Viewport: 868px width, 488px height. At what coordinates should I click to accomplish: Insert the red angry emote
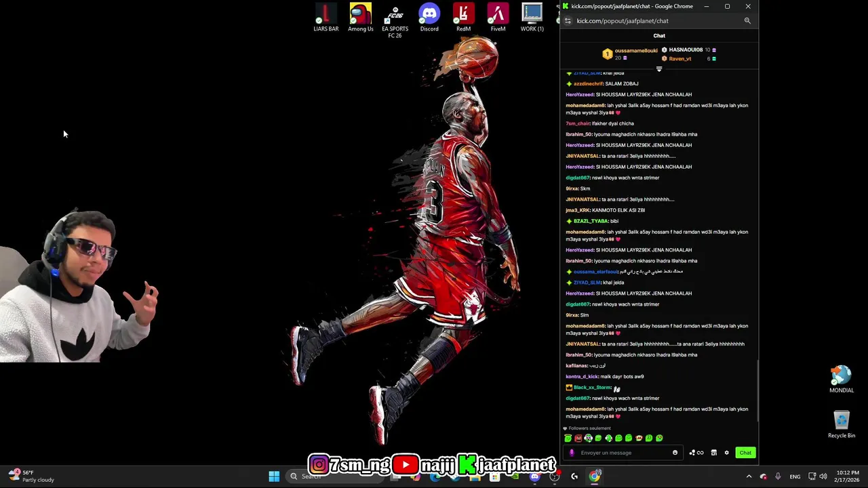click(578, 439)
